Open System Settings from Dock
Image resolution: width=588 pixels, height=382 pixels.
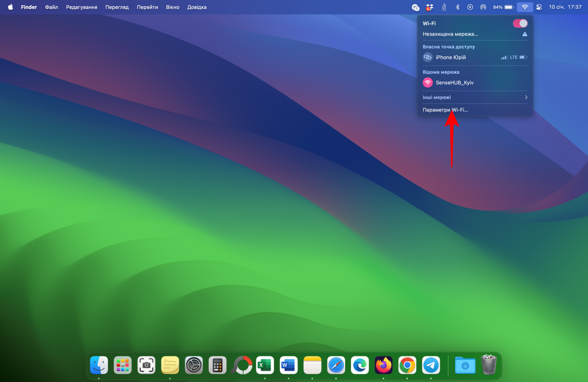[x=194, y=365]
